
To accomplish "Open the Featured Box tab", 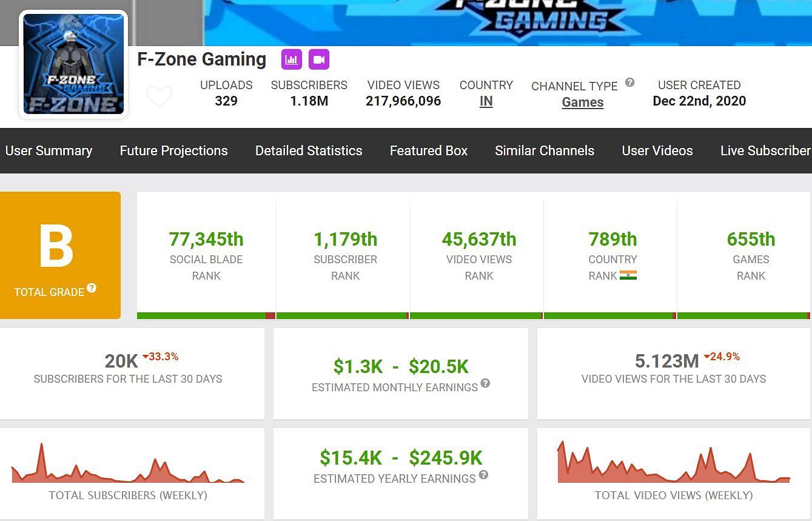I will click(429, 150).
